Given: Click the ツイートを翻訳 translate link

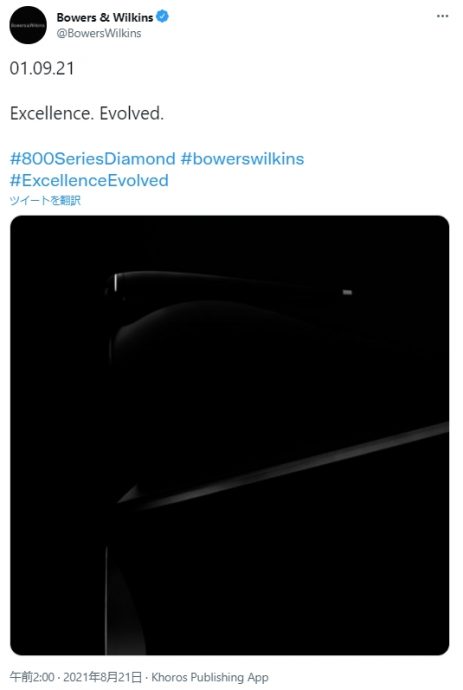Looking at the screenshot, I should 45,201.
